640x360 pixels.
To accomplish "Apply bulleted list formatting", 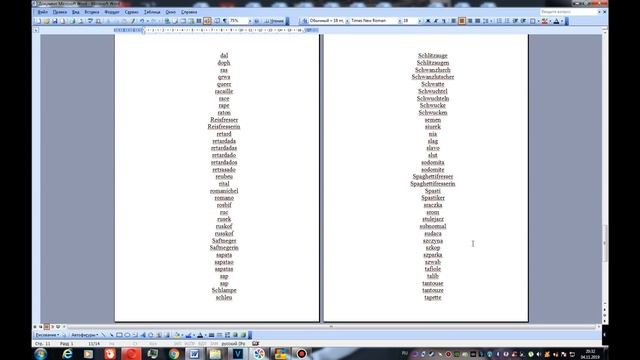I will coord(507,21).
